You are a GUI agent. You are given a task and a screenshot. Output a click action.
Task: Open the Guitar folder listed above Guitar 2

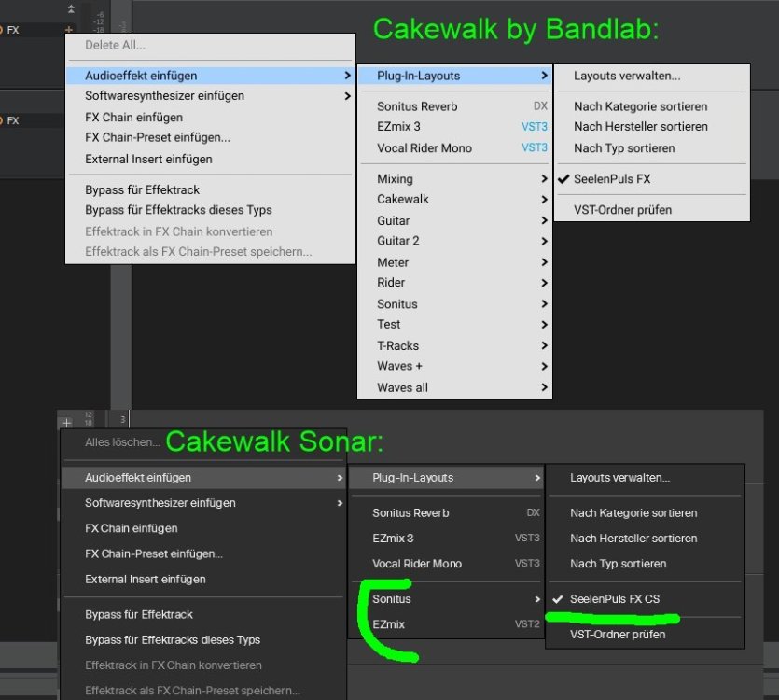click(454, 221)
